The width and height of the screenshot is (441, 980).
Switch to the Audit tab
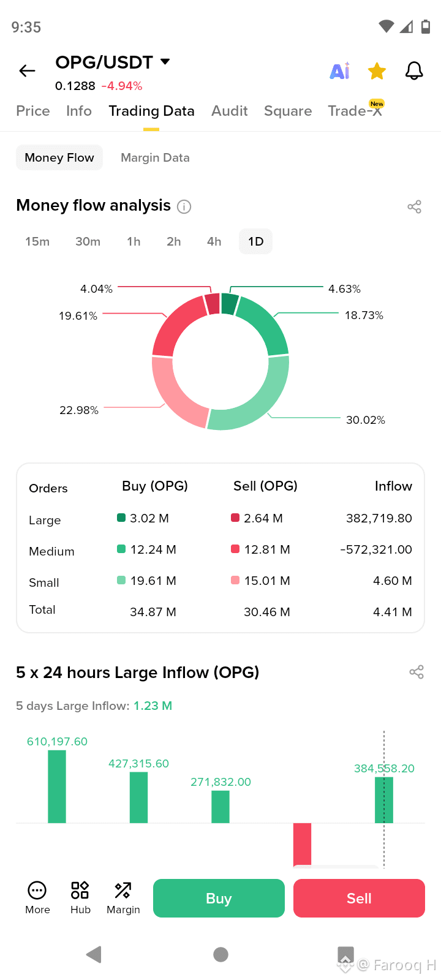click(230, 111)
